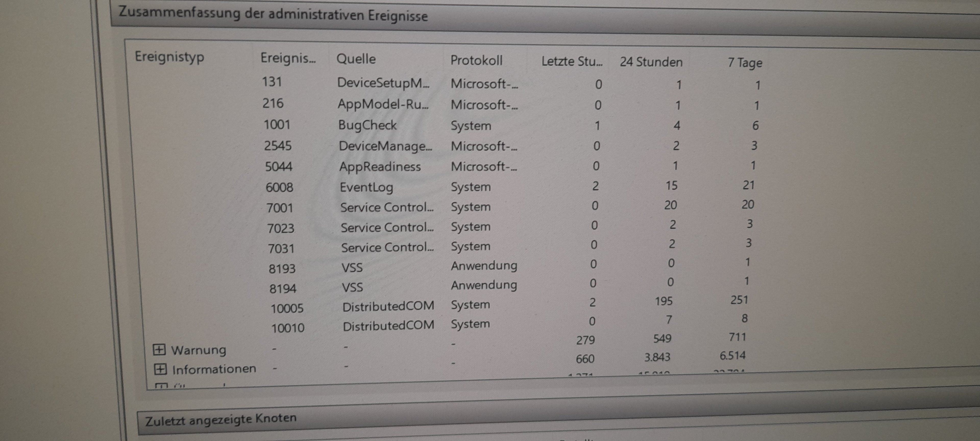Expand the Warnung event group
This screenshot has height=441, width=980.
pos(159,349)
